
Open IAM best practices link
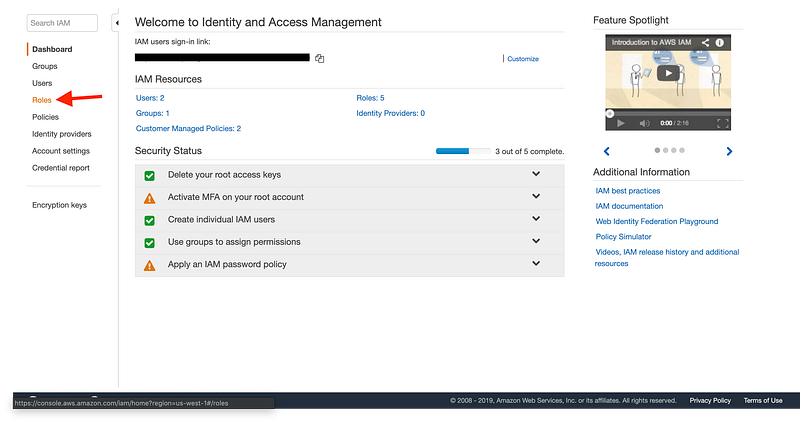(628, 191)
